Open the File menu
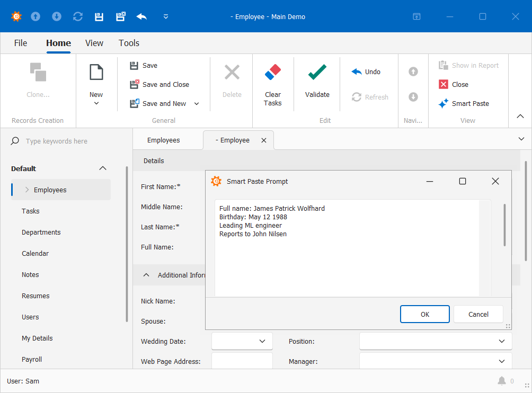532x393 pixels. tap(20, 43)
